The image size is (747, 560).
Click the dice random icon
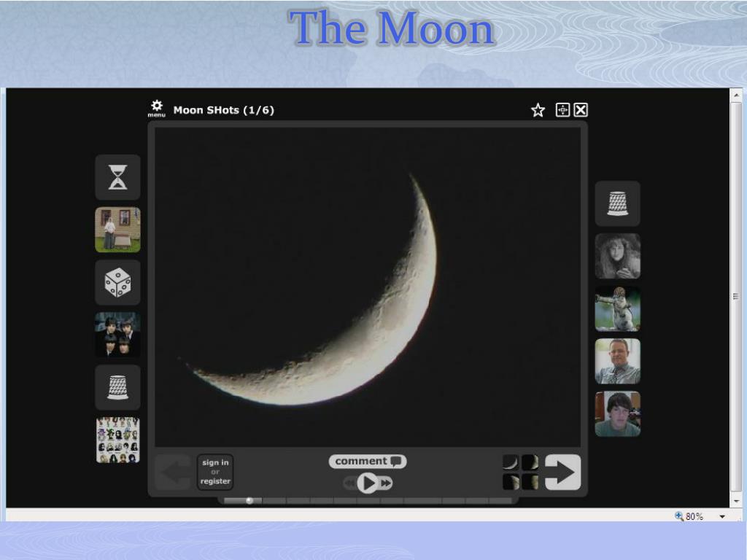pos(117,282)
